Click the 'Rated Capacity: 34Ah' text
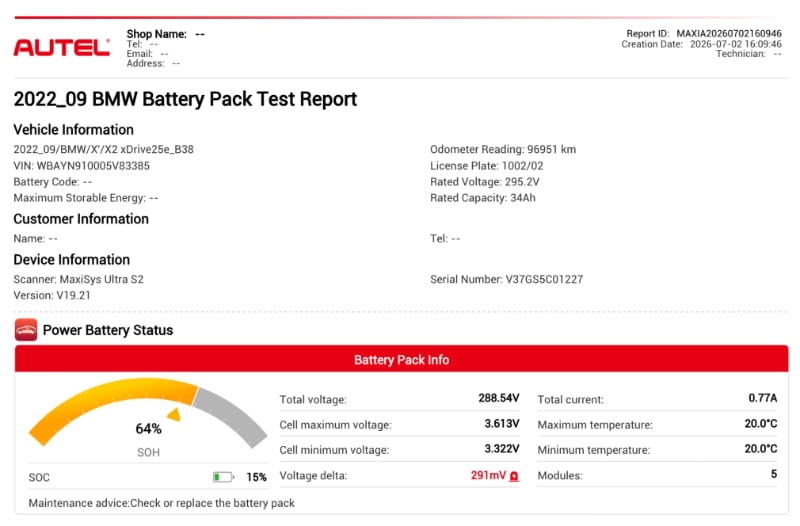800x526 pixels. [483, 198]
